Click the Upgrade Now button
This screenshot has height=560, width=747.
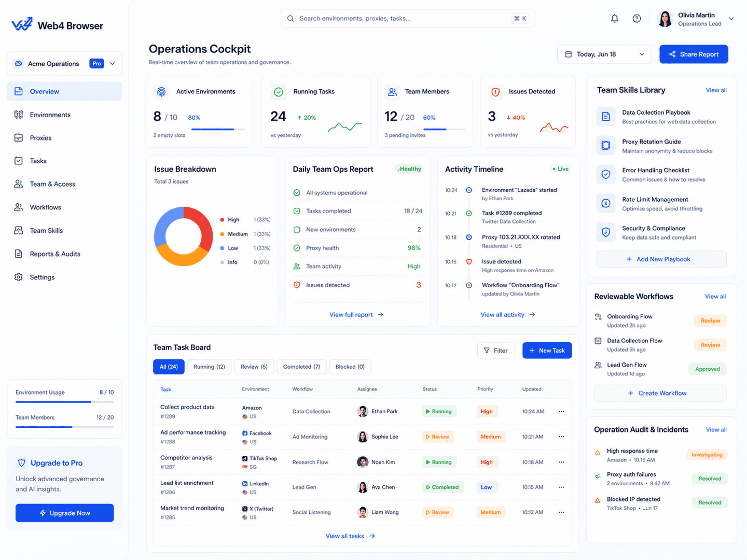65,513
